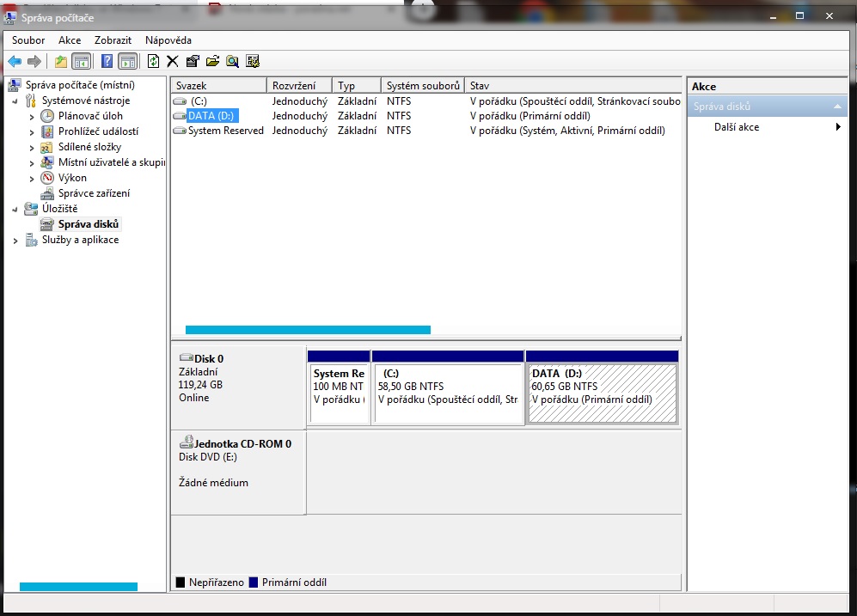Open Help via the blue question mark icon
The height and width of the screenshot is (616, 857).
click(x=107, y=61)
